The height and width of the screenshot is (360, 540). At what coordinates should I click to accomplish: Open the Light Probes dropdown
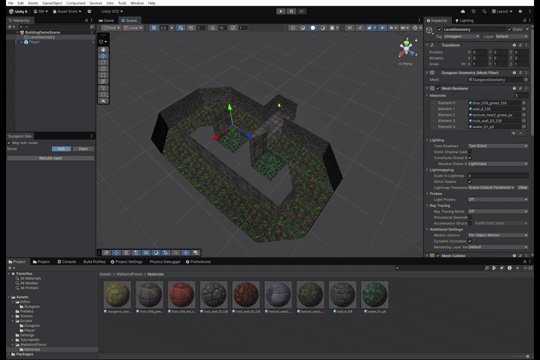click(498, 199)
